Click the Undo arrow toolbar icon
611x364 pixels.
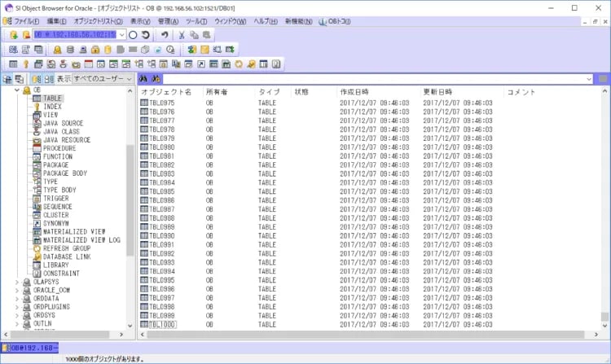tap(164, 35)
